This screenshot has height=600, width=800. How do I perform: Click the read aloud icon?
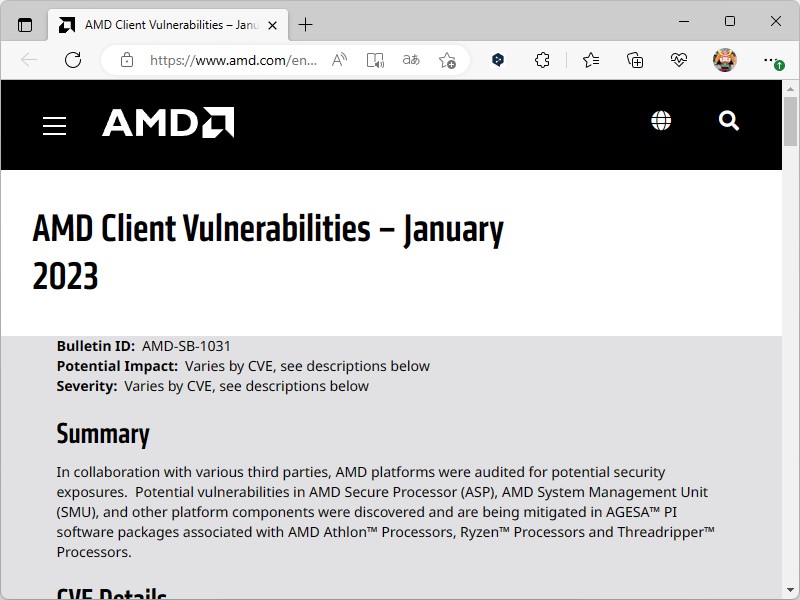340,60
